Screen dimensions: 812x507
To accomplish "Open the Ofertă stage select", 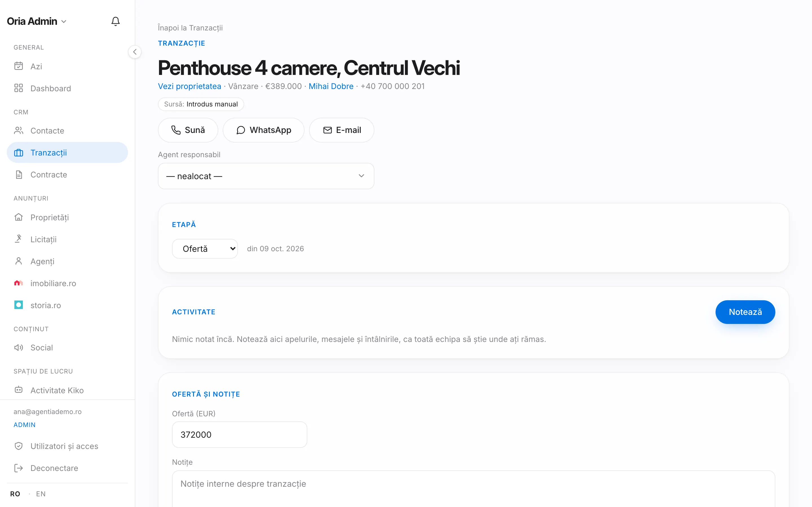I will tap(205, 248).
